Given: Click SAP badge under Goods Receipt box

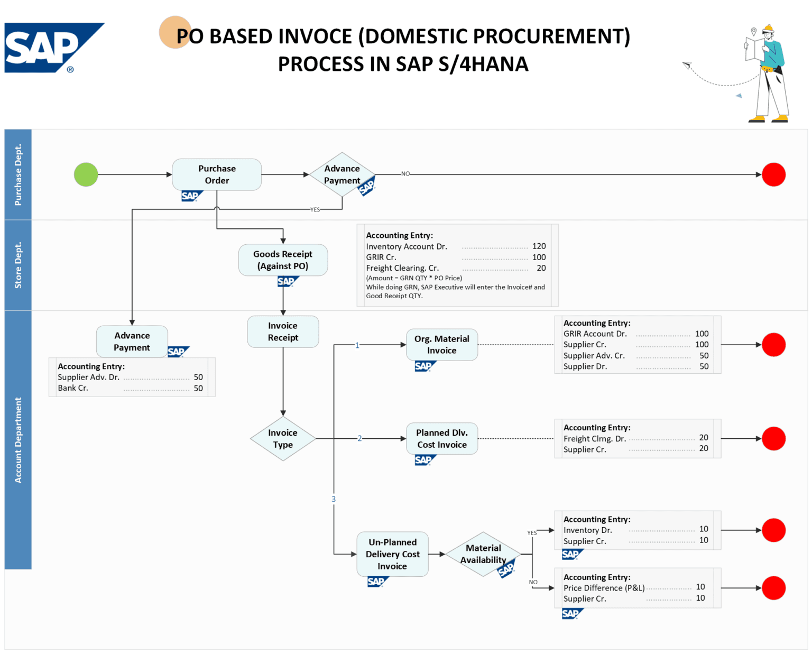Looking at the screenshot, I should pos(288,281).
